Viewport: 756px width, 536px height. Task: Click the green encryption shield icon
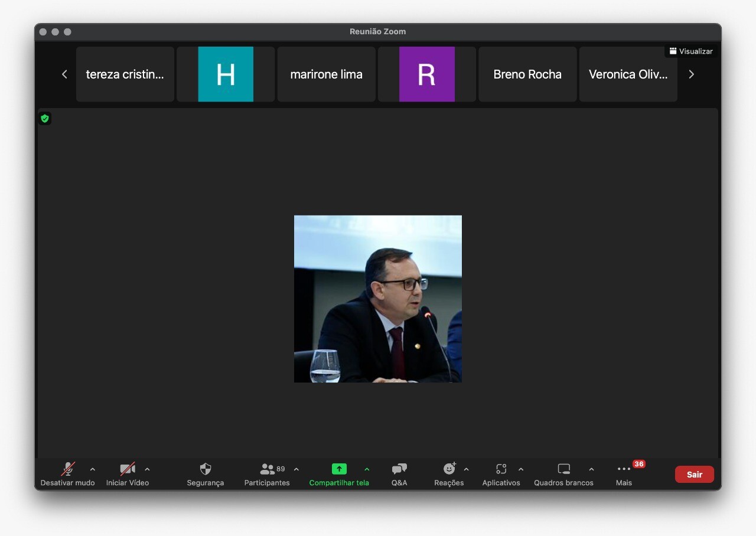(45, 119)
